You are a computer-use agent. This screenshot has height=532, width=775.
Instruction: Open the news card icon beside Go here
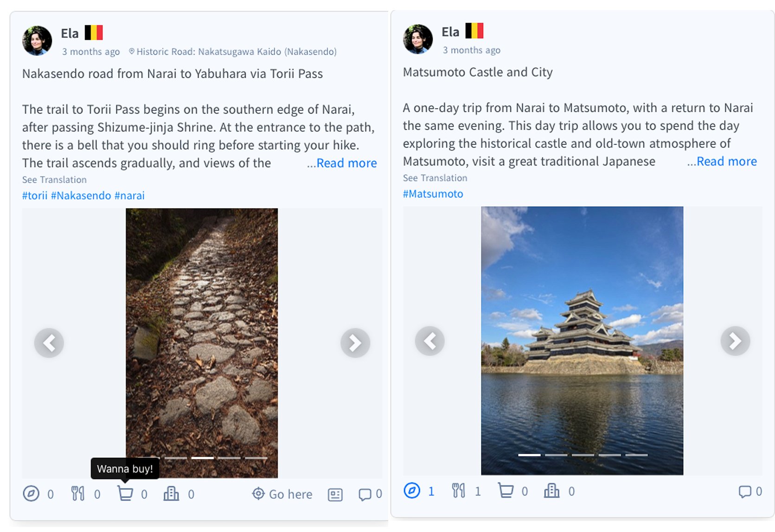[x=335, y=494]
